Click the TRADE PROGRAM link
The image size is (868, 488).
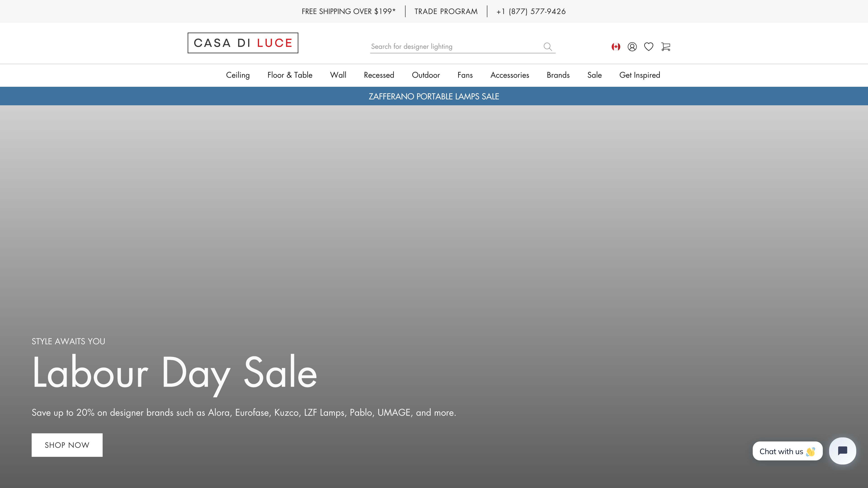point(446,11)
